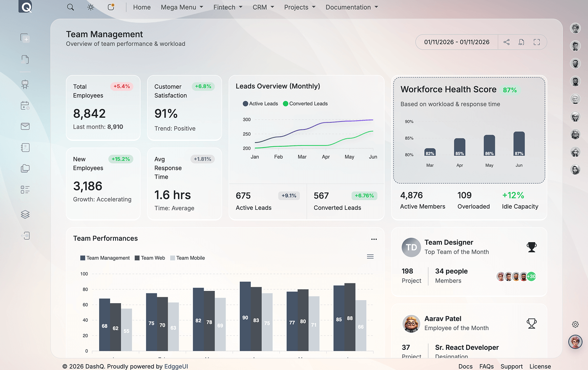The height and width of the screenshot is (370, 588).
Task: Toggle light/dark theme with the sun icon
Action: click(90, 7)
